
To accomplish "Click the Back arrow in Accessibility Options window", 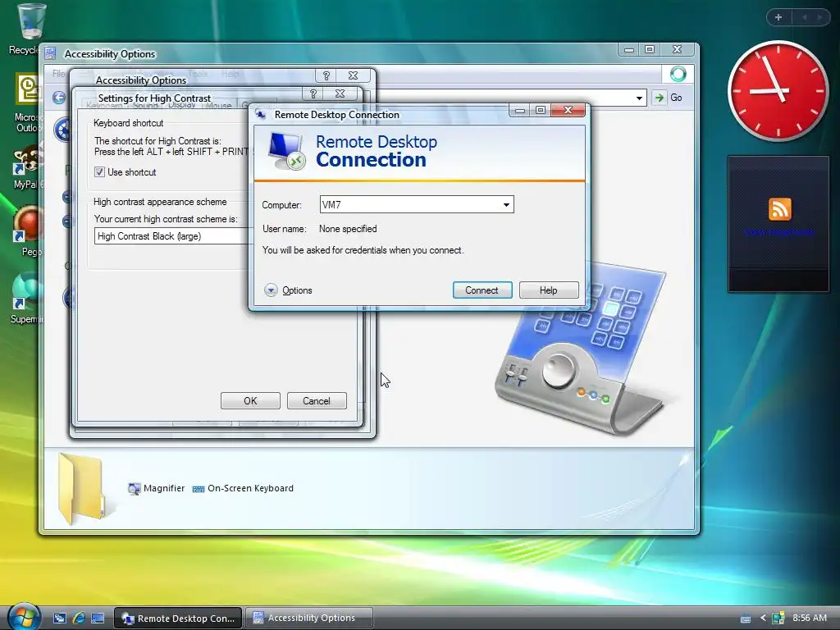I will click(59, 98).
